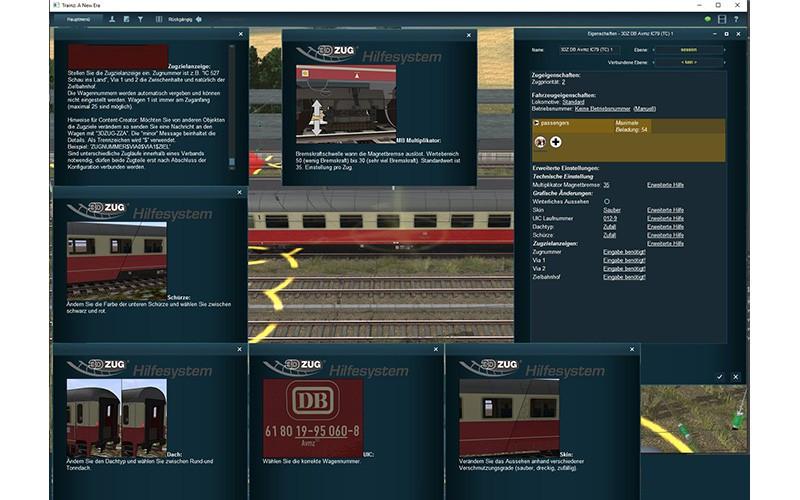
Task: Click the Sauber skin value link
Action: [613, 210]
